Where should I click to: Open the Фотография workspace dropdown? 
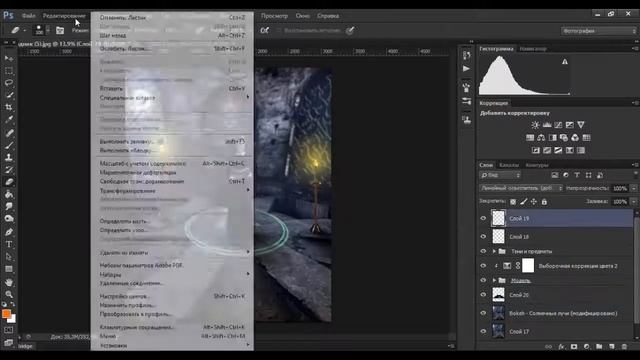point(598,31)
